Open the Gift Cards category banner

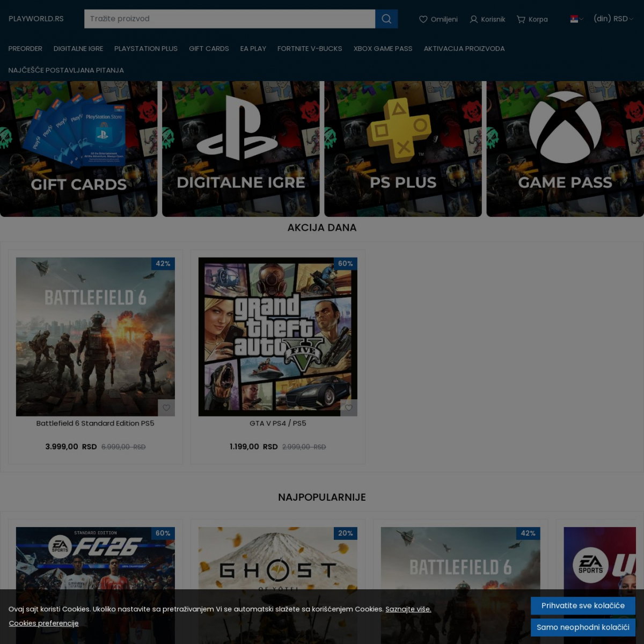pyautogui.click(x=78, y=149)
